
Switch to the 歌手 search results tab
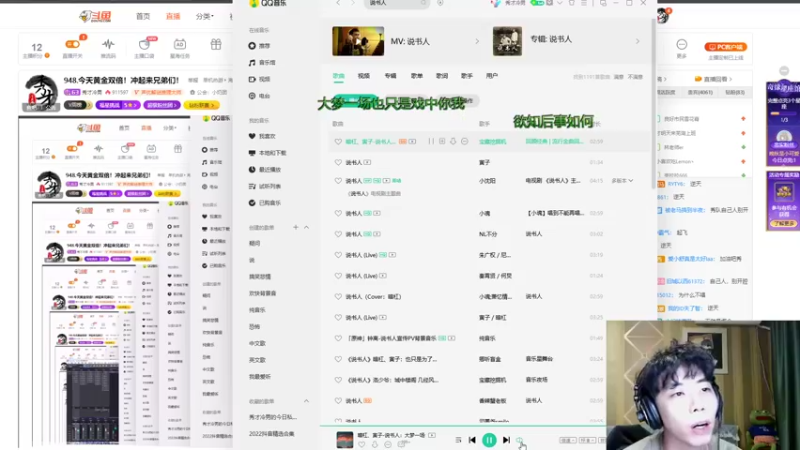click(467, 76)
